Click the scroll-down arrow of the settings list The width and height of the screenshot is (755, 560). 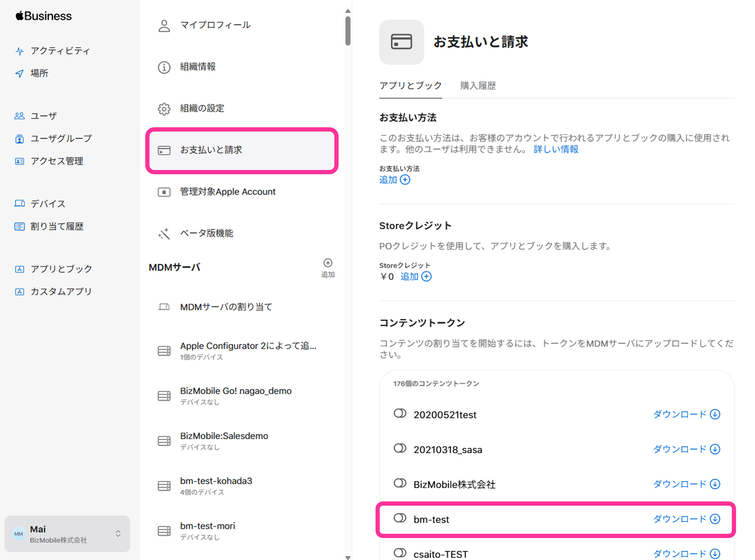pyautogui.click(x=348, y=557)
